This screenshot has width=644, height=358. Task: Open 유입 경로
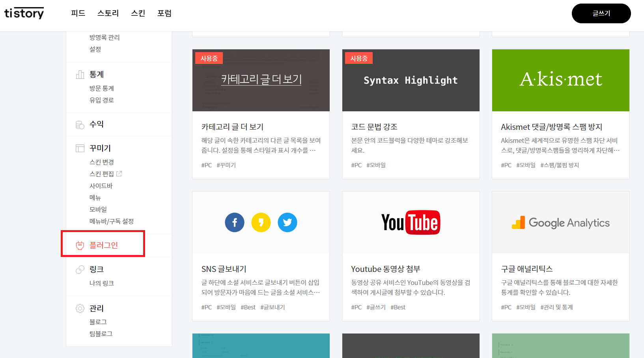click(102, 100)
